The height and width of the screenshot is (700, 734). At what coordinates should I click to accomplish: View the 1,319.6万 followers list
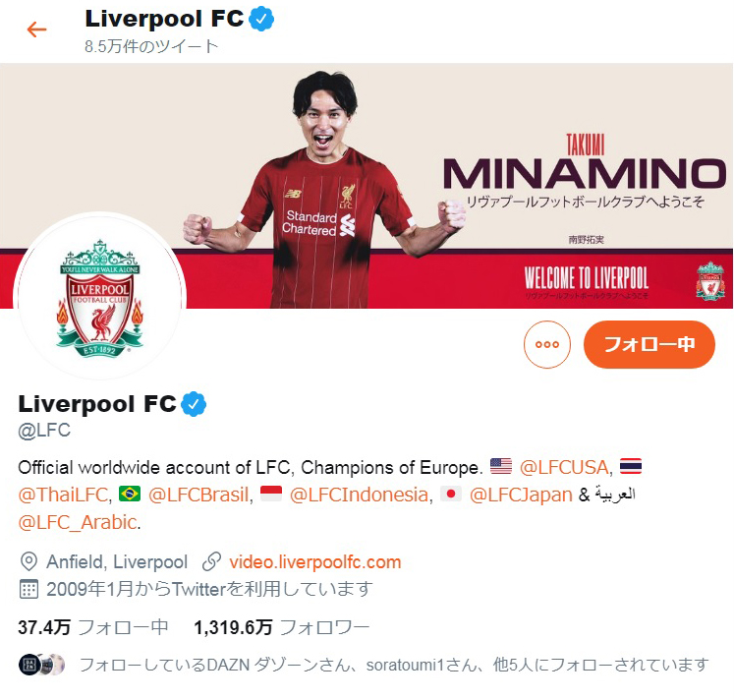coord(282,627)
